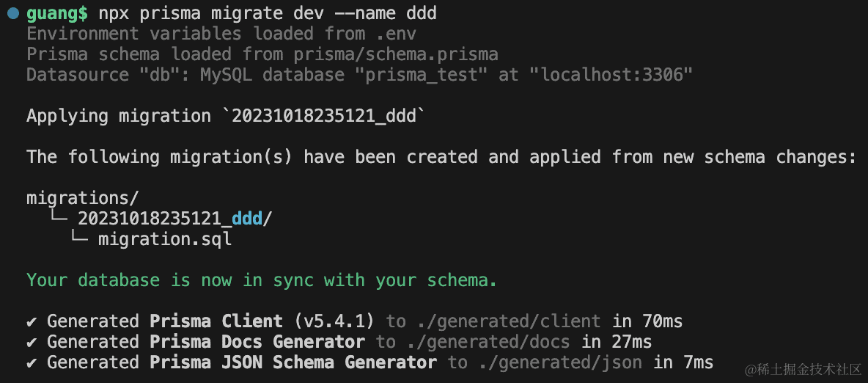The width and height of the screenshot is (868, 383).
Task: Click the green database in sync message
Action: click(x=262, y=280)
